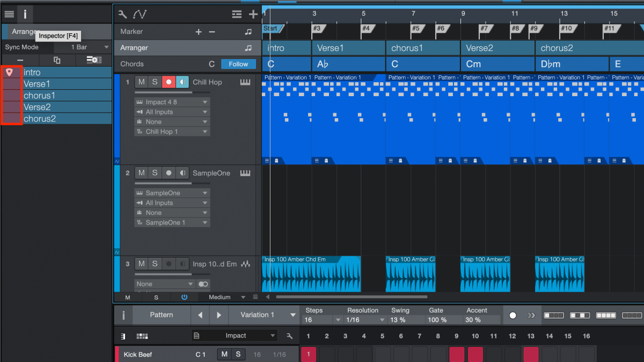Add a marker with plus button
The image size is (644, 362).
click(199, 32)
